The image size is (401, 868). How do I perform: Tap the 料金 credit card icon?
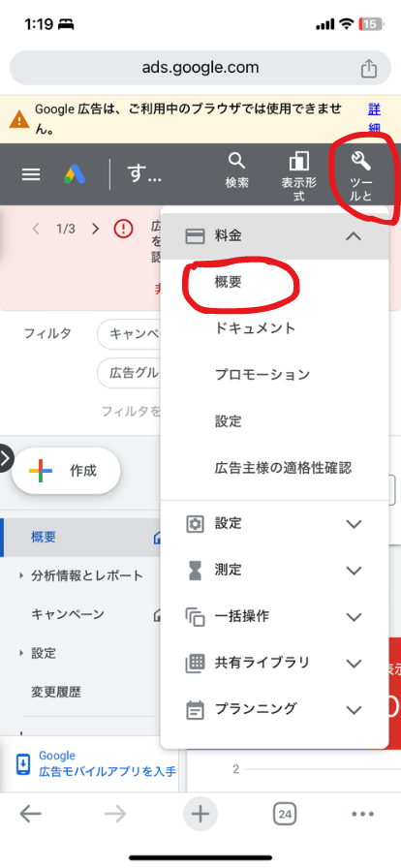tap(195, 236)
